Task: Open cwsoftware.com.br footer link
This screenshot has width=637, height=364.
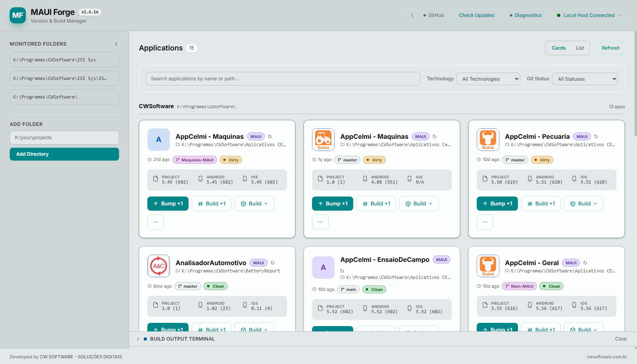Action: (607, 357)
